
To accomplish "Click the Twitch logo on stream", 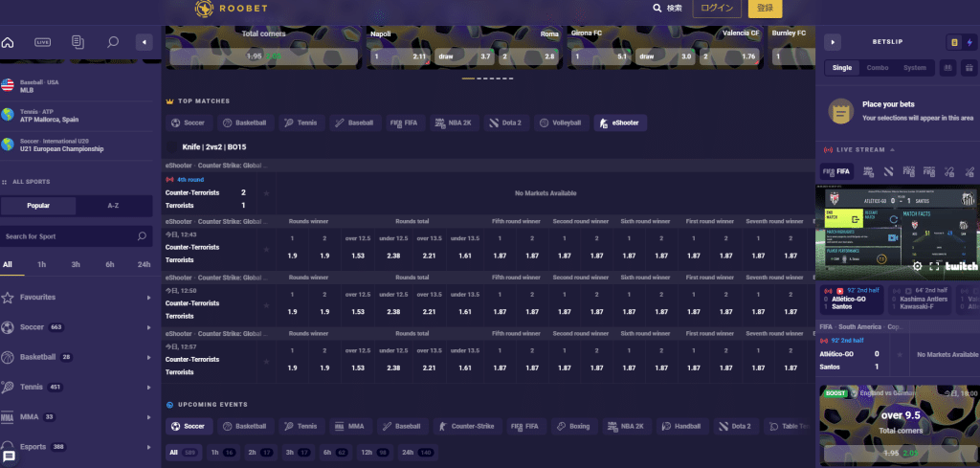I will 961,266.
